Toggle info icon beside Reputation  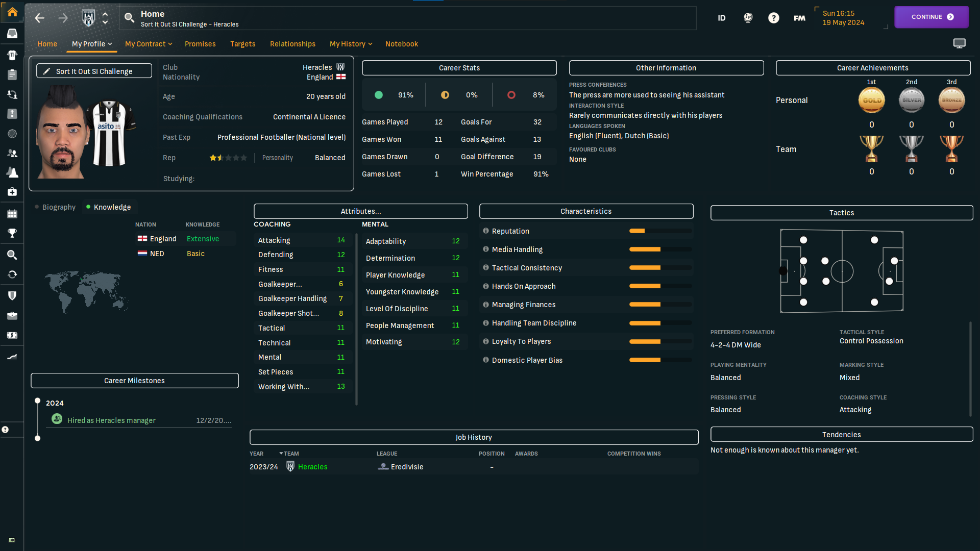click(x=486, y=231)
